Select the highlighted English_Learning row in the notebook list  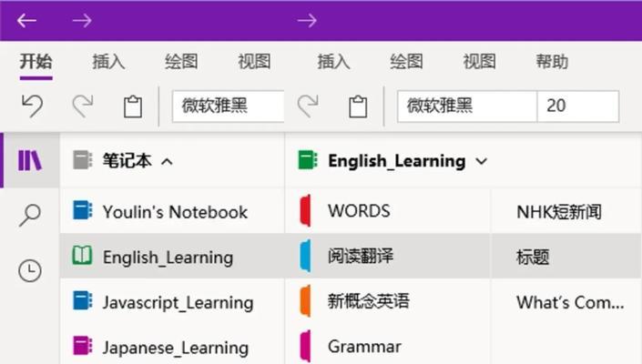pos(172,257)
